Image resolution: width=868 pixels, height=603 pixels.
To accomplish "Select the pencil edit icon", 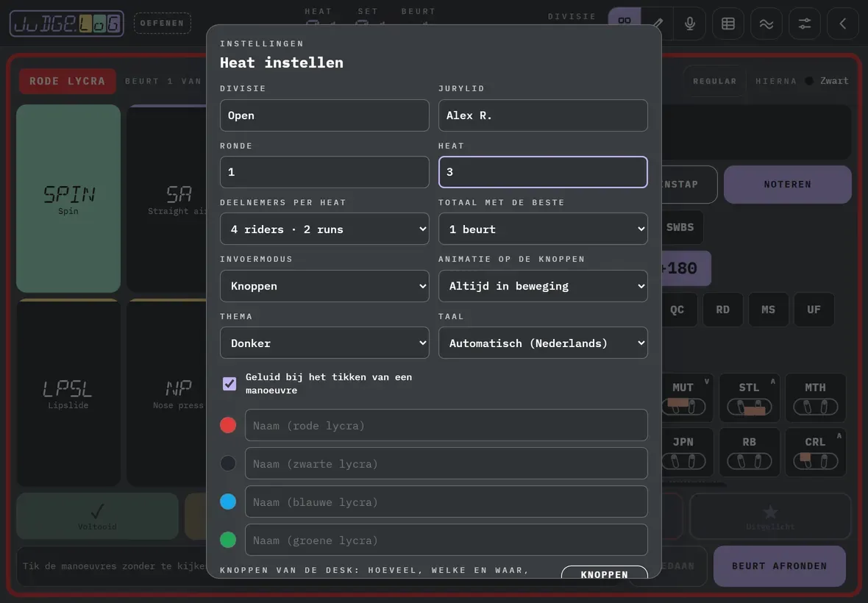I will (658, 24).
